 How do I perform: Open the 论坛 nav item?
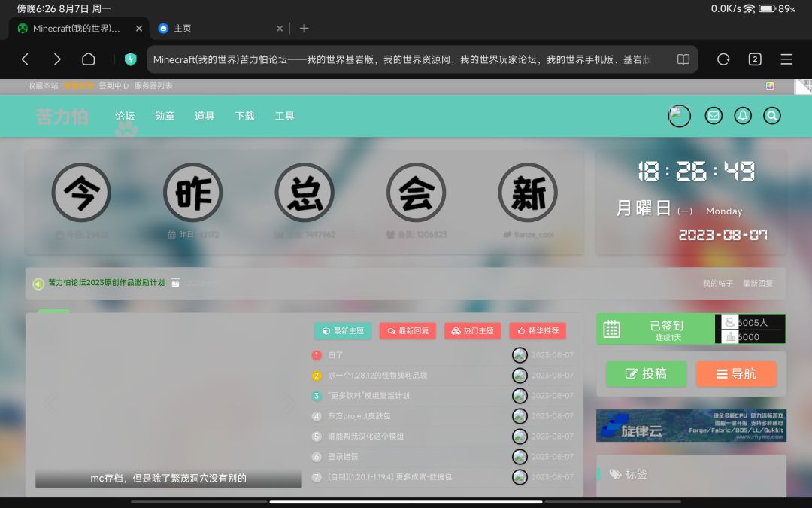tap(125, 116)
